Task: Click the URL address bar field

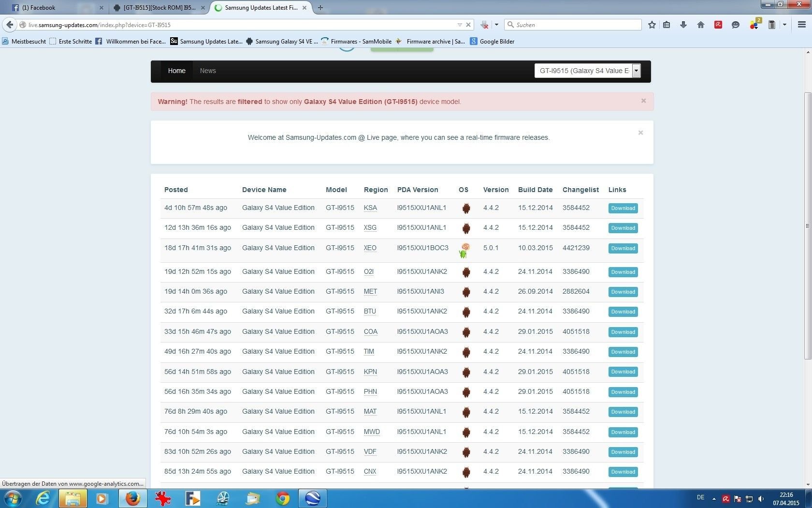Action: [x=241, y=25]
